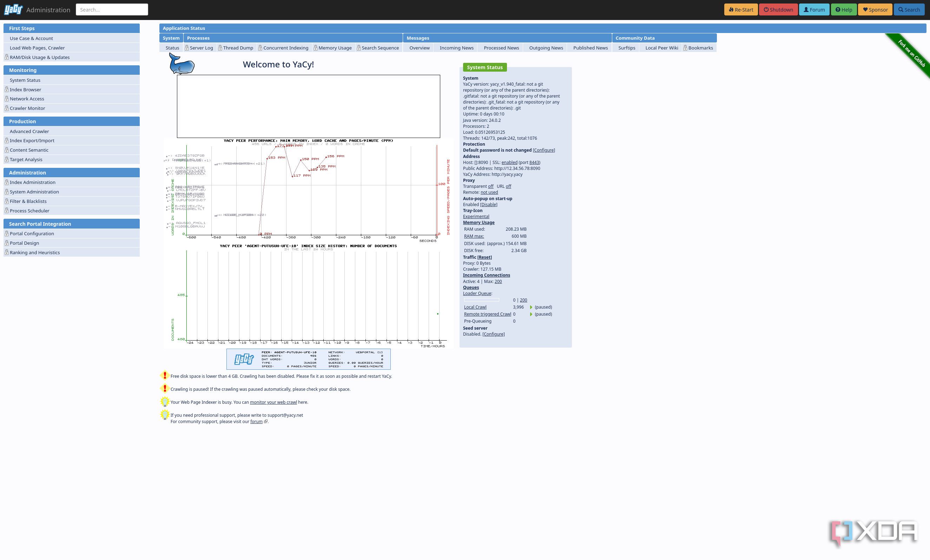The width and height of the screenshot is (930, 560).
Task: Click the Disable auto-popup link
Action: [x=489, y=205]
